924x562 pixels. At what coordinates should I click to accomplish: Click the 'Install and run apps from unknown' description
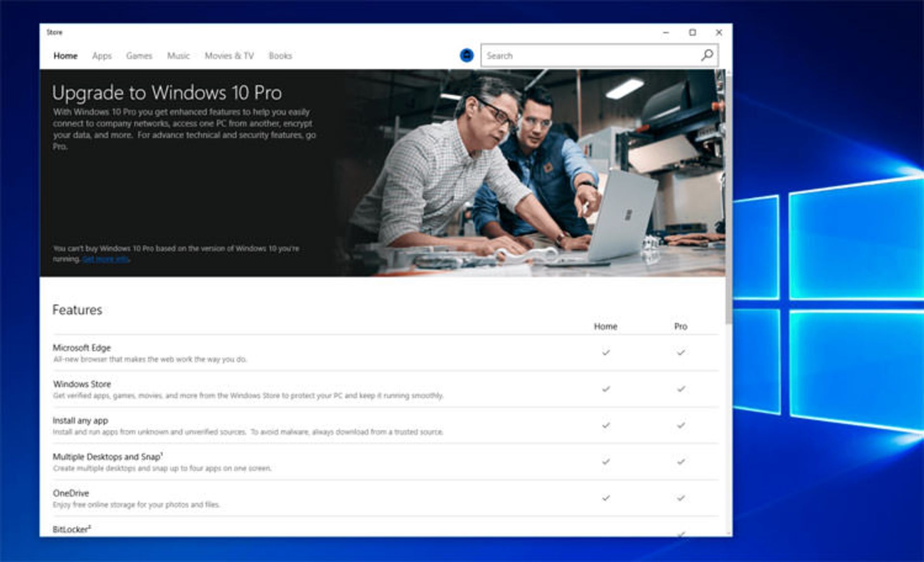pos(248,432)
